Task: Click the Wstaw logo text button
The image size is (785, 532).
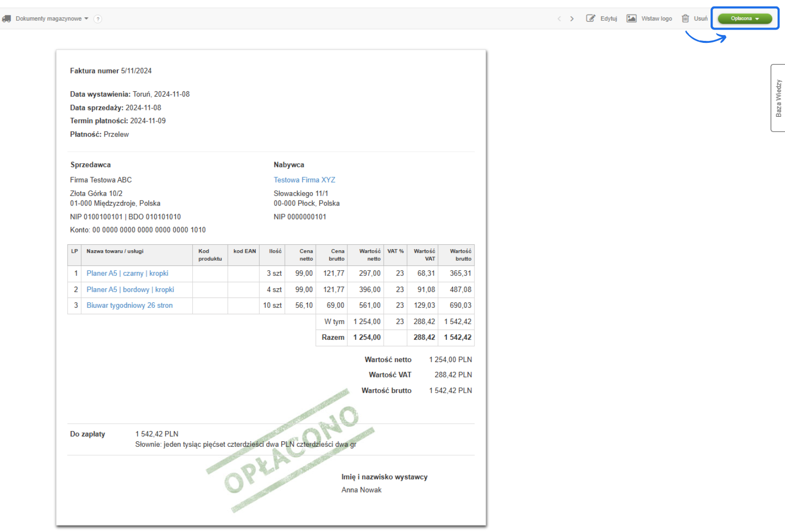Action: (656, 19)
